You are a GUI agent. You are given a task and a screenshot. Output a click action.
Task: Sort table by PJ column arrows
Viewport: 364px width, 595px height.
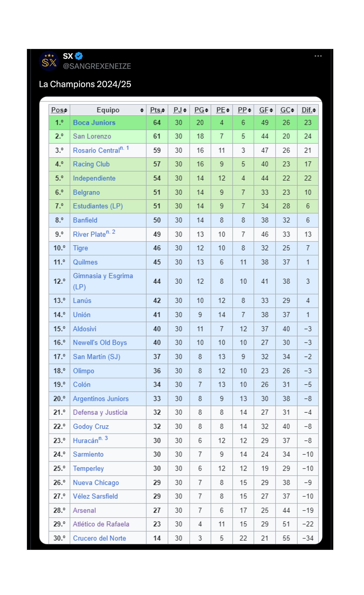click(x=185, y=110)
